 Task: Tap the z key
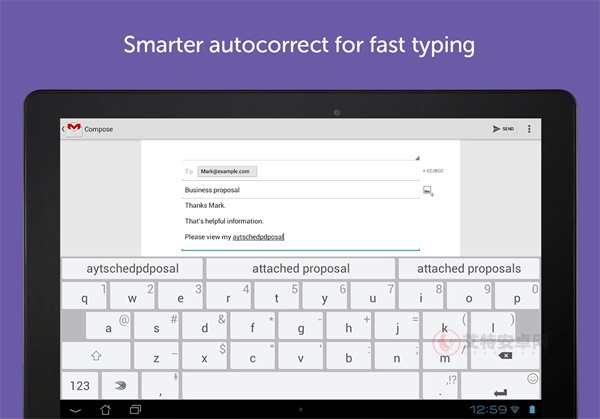pos(157,356)
